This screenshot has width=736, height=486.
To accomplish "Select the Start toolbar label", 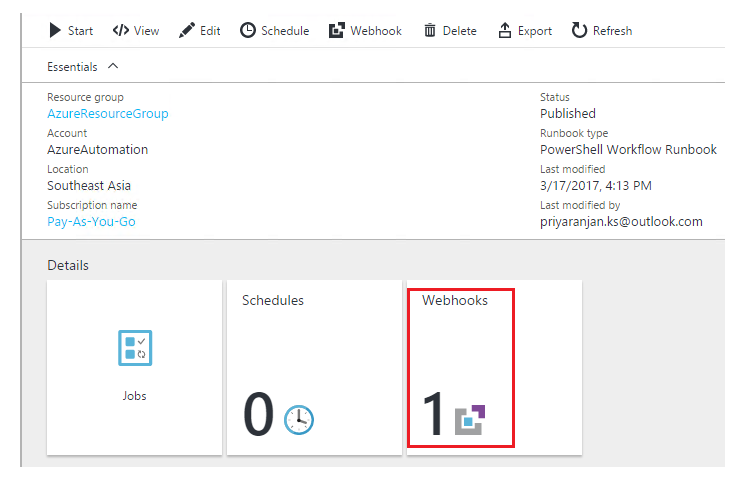I will pos(80,31).
